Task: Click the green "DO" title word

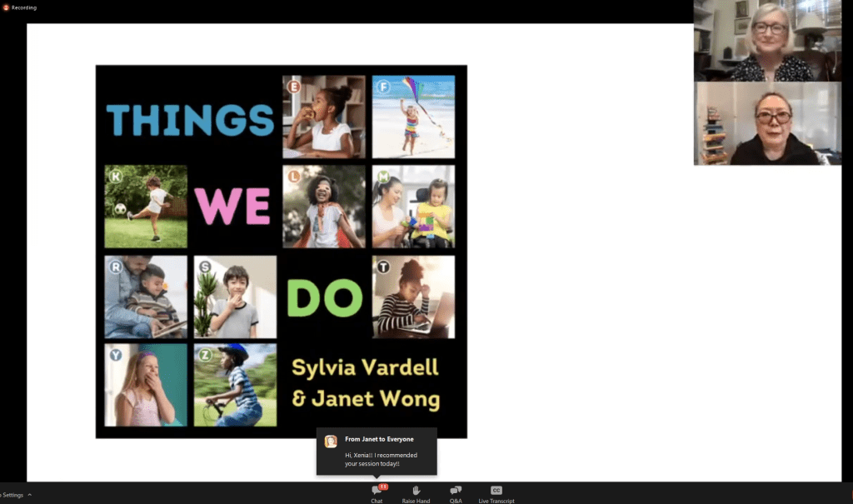Action: 325,297
